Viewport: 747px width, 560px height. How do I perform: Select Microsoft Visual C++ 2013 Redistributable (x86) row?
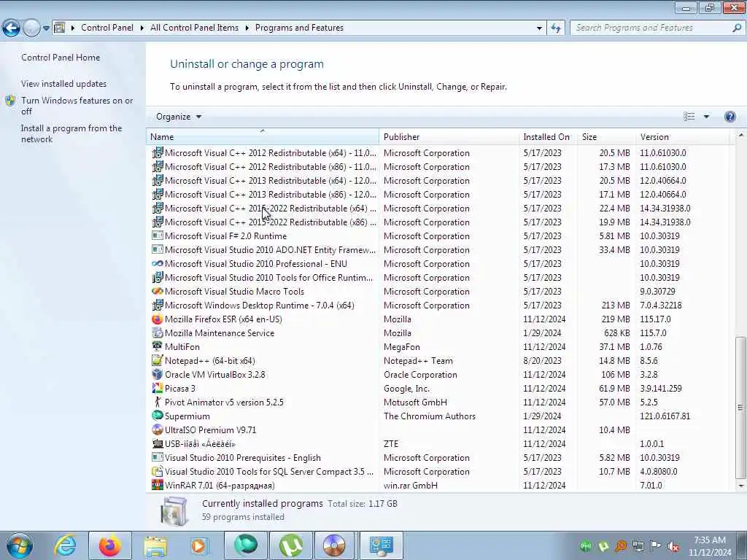pyautogui.click(x=438, y=194)
